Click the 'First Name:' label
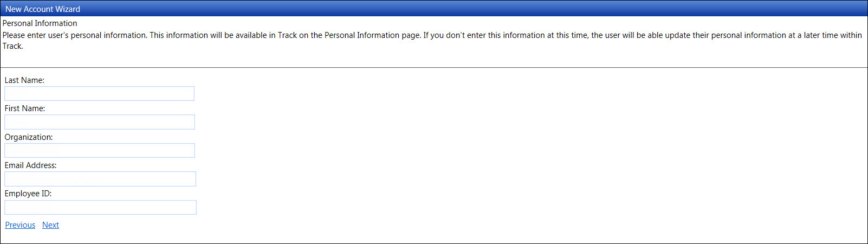Viewport: 868px width, 244px height. point(25,108)
